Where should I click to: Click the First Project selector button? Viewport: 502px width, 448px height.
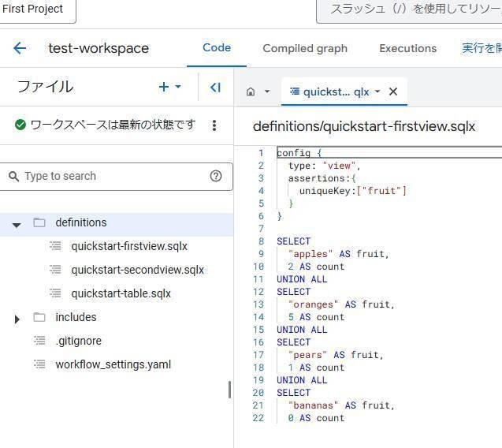tap(37, 9)
